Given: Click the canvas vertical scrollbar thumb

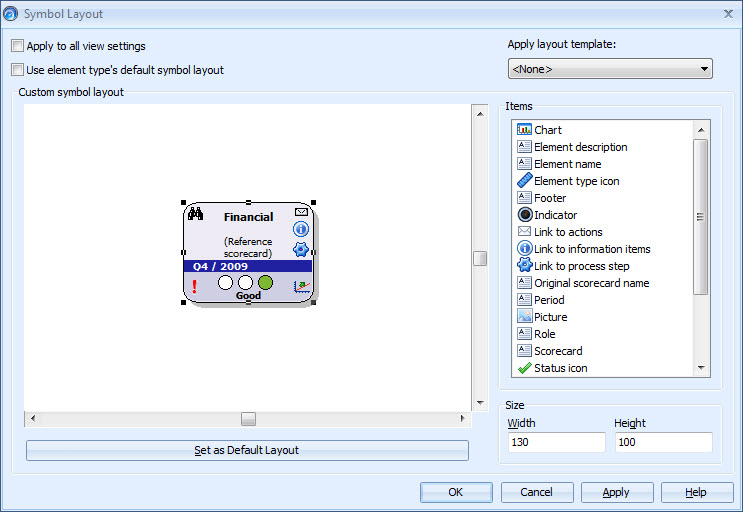Looking at the screenshot, I should pos(480,259).
